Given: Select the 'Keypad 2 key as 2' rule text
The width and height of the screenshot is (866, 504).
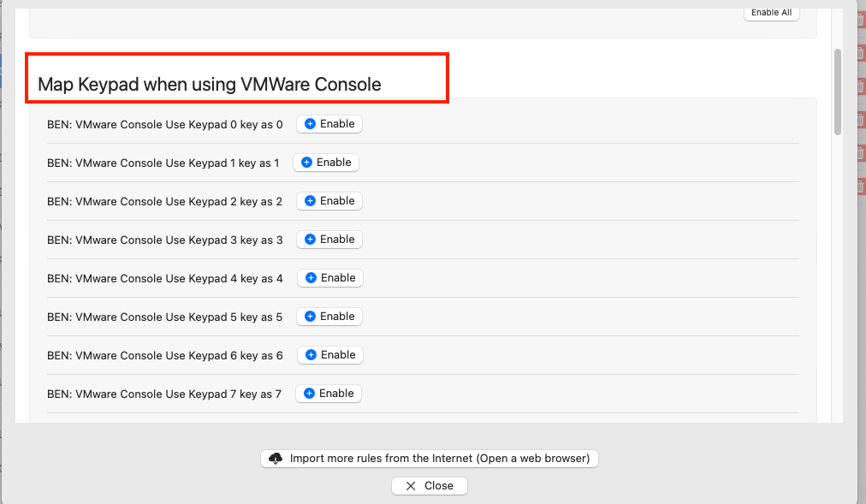Looking at the screenshot, I should [x=164, y=201].
